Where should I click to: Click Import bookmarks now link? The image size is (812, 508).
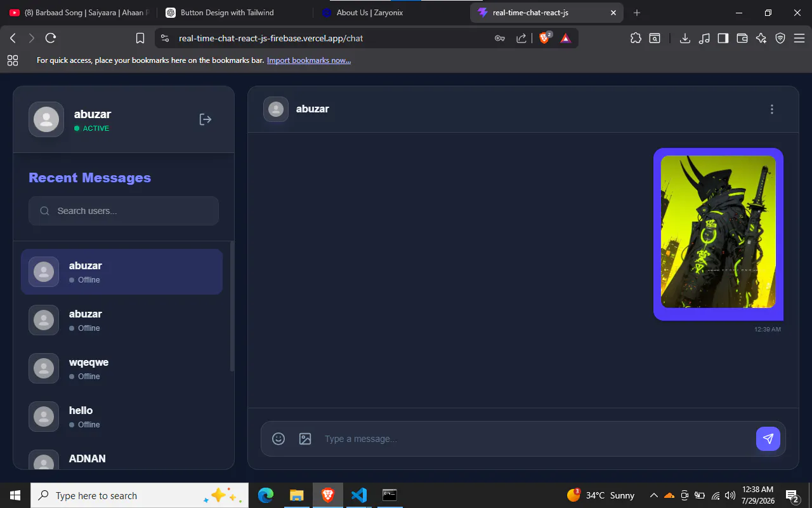point(309,60)
